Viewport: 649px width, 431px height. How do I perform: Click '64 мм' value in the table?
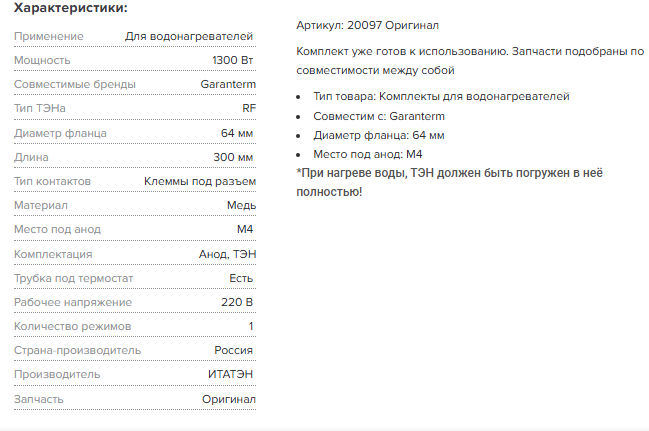(x=237, y=133)
